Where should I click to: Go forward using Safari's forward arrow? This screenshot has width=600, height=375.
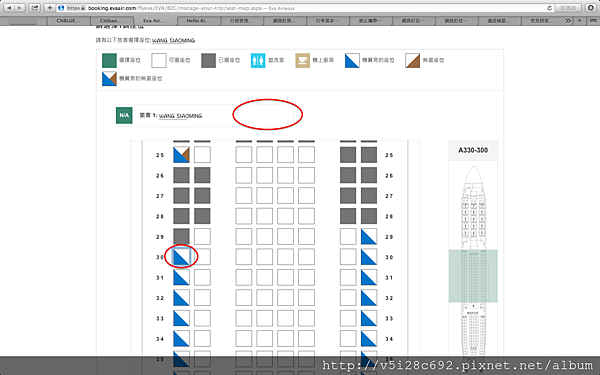click(20, 8)
